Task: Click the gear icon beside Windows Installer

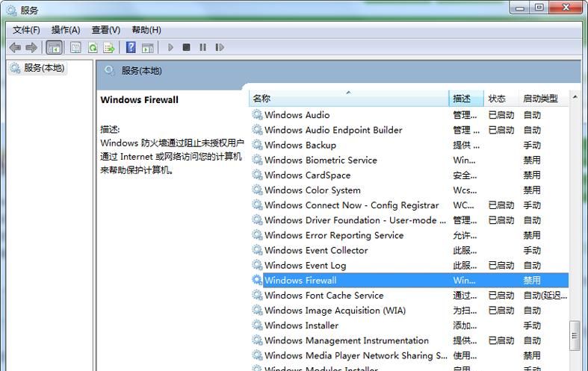Action: tap(257, 325)
